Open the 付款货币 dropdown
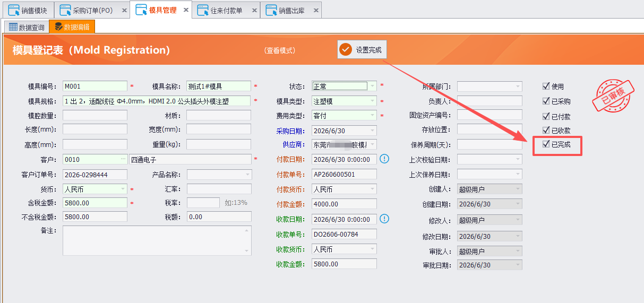 (x=373, y=189)
